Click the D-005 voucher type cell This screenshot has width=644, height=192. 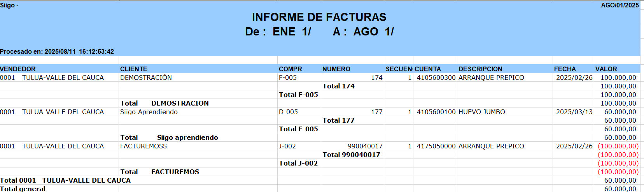(288, 112)
